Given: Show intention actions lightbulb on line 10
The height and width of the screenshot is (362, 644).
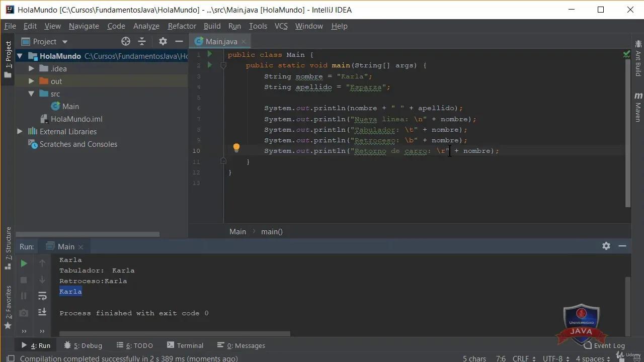Looking at the screenshot, I should click(236, 147).
